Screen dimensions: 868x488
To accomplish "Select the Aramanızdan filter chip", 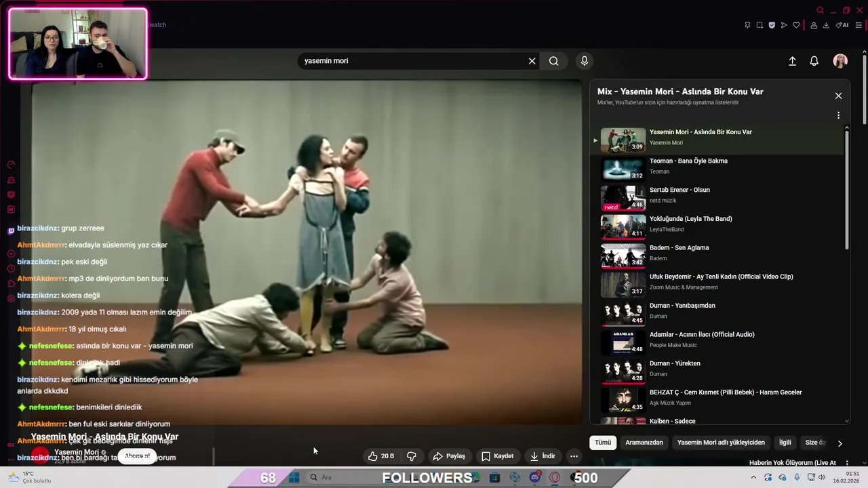I will pyautogui.click(x=644, y=443).
